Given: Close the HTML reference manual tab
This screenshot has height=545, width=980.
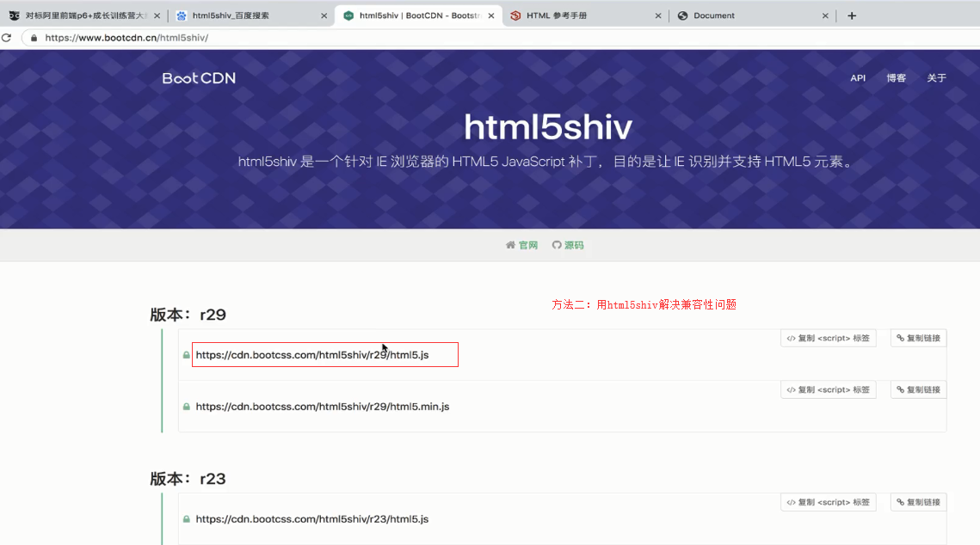Looking at the screenshot, I should 658,15.
